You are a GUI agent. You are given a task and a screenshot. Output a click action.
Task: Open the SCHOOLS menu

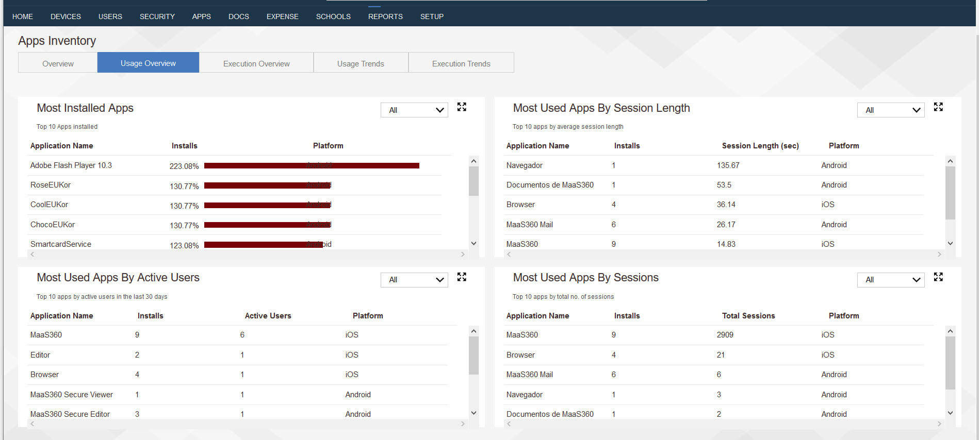[x=333, y=16]
